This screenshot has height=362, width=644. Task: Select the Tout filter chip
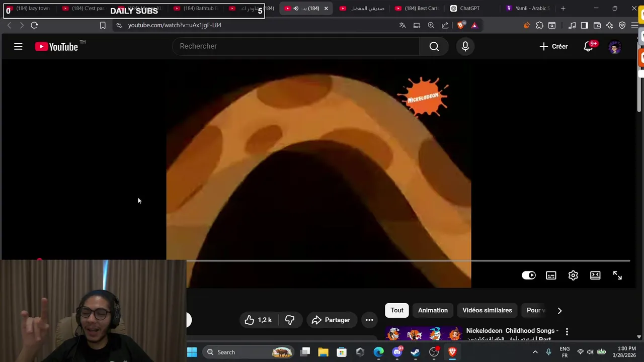tap(397, 310)
